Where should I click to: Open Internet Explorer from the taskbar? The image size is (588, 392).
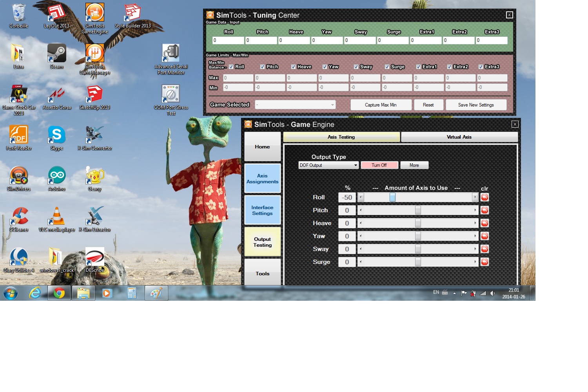35,293
